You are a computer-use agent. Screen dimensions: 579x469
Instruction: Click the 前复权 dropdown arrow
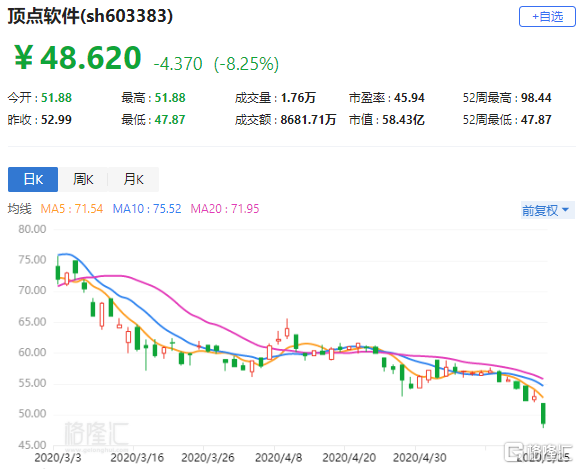point(565,210)
